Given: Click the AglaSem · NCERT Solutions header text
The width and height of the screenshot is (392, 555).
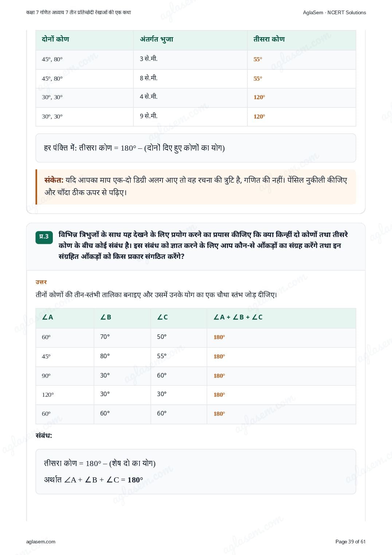Looking at the screenshot, I should [x=334, y=12].
